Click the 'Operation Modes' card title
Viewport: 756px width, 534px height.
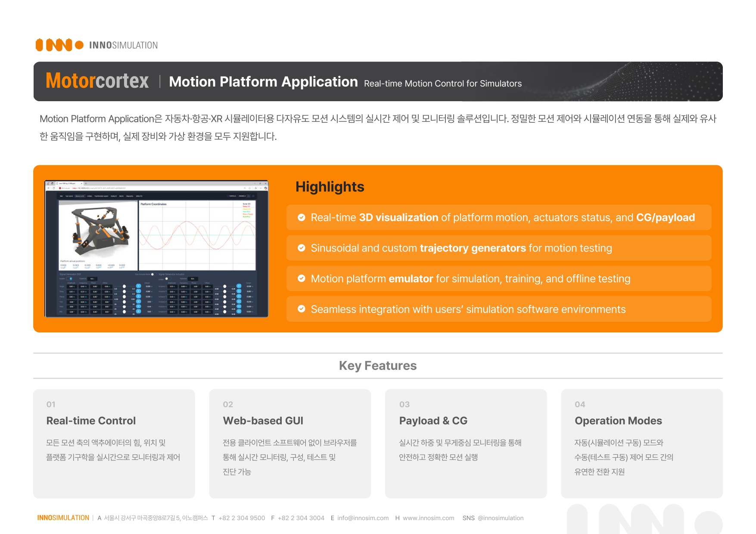coord(618,421)
